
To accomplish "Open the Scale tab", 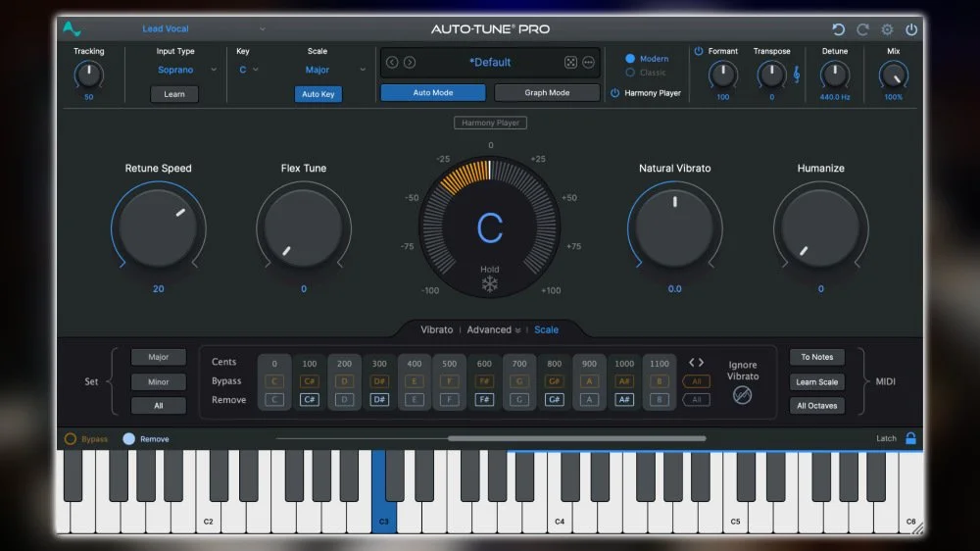I will tap(546, 329).
